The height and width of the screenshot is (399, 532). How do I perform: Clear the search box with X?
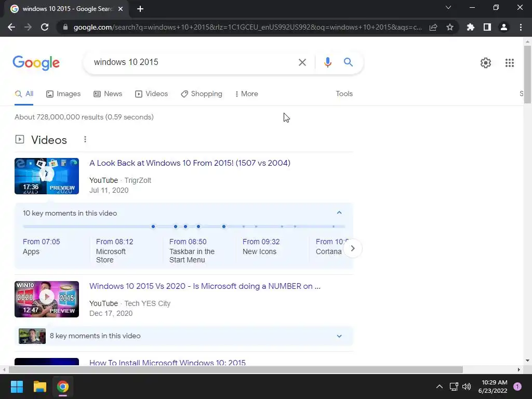[302, 62]
